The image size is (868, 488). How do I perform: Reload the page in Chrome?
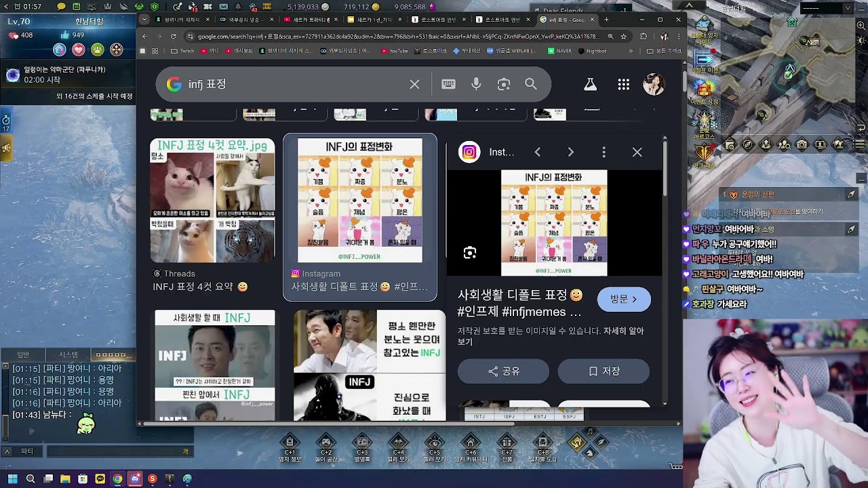174,37
